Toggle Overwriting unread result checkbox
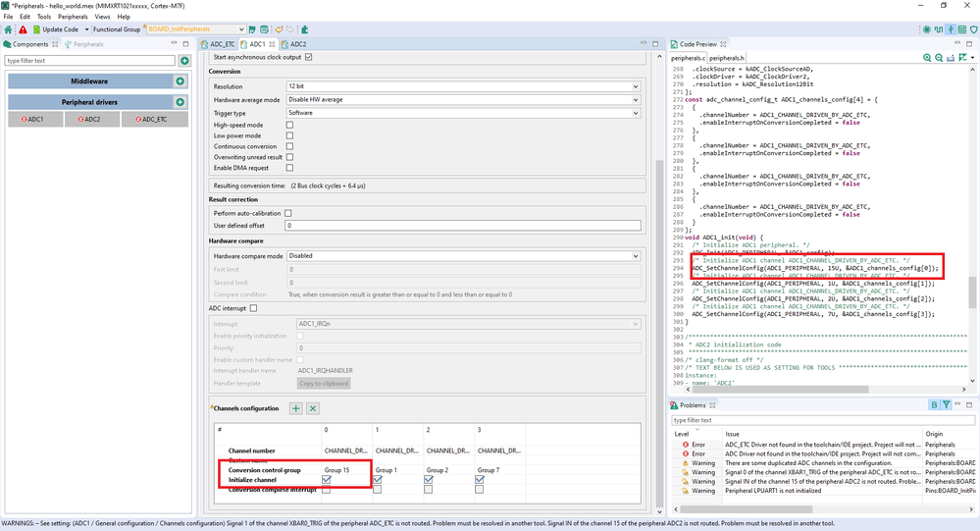The image size is (980, 531). click(289, 157)
